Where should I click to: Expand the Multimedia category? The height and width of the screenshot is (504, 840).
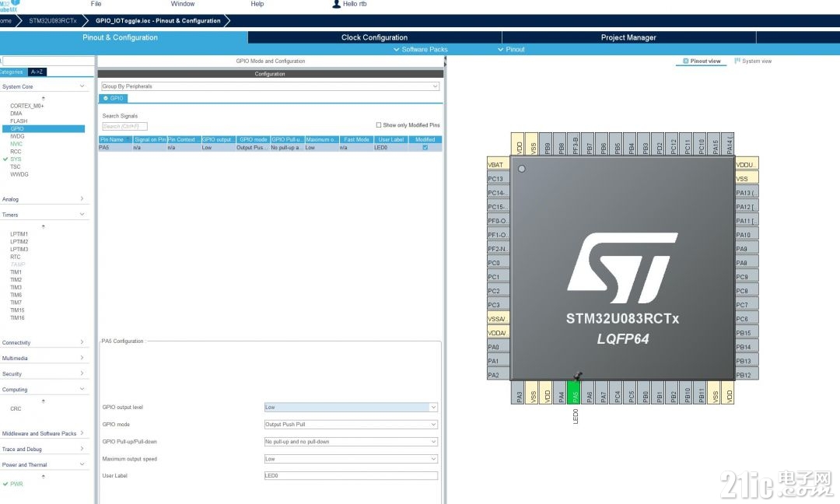(82, 358)
